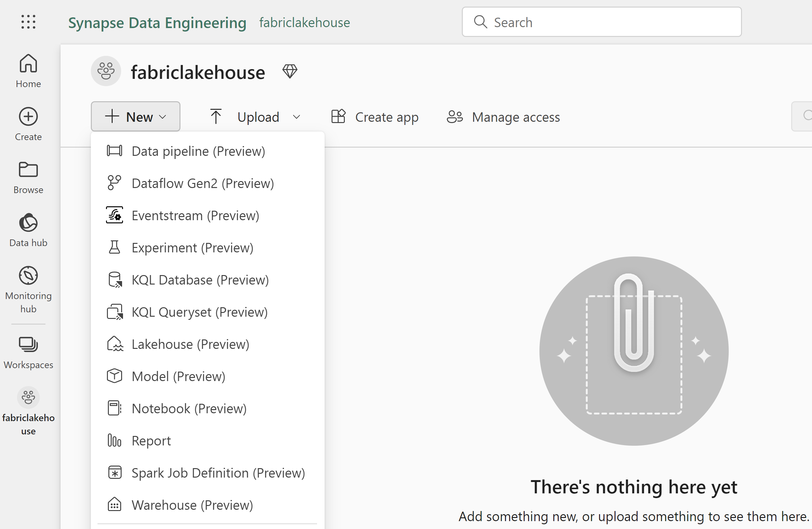
Task: Click the Data pipeline icon in menu
Action: click(114, 151)
